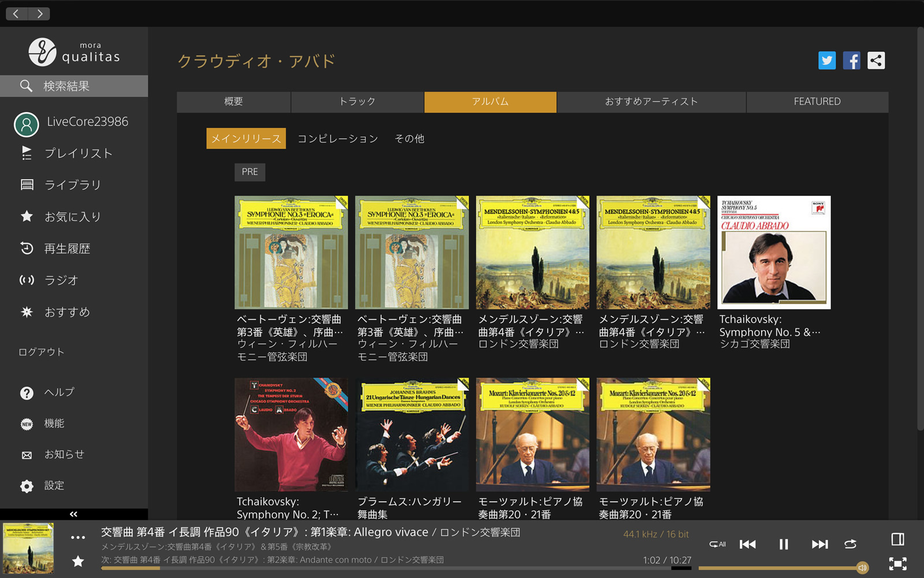Screen dimensions: 924x578
Task: Click the mora qualitas logo
Action: 74,52
